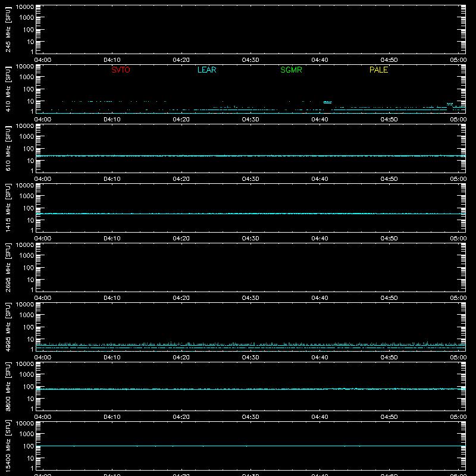The image size is (476, 476).
Task: Click 04:50 on the 610 MHz time axis
Action: [389, 179]
